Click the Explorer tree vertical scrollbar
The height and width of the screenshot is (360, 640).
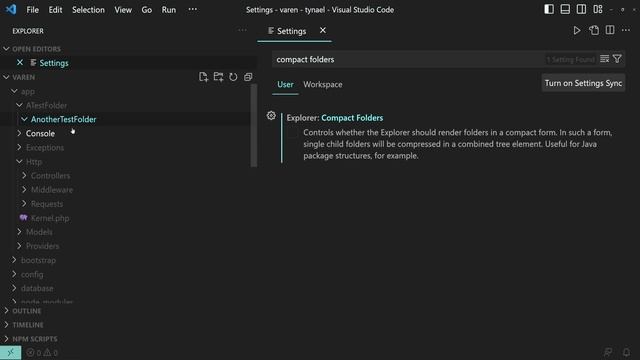tap(253, 125)
